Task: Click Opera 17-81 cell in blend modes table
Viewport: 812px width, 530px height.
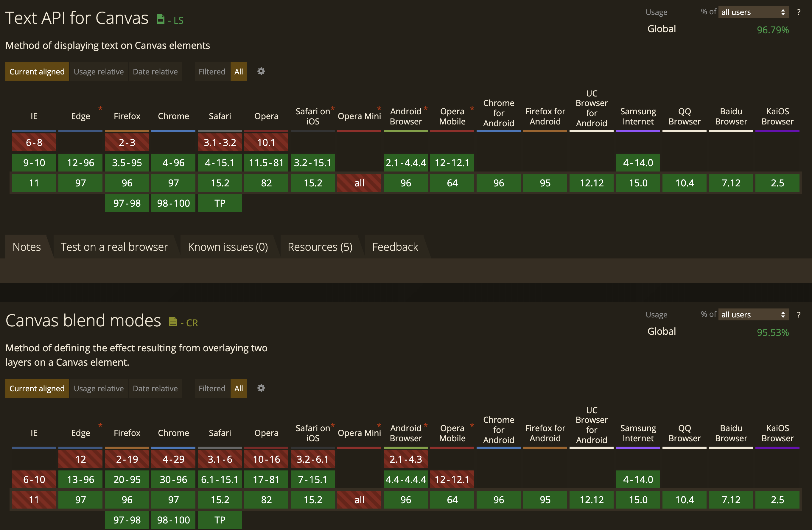Action: (x=266, y=479)
